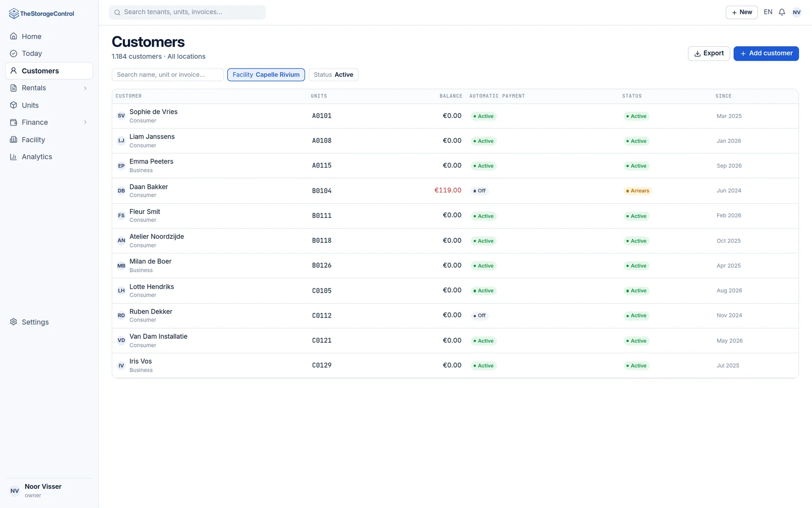Click Daan Bakker's Off payment badge

pos(480,191)
